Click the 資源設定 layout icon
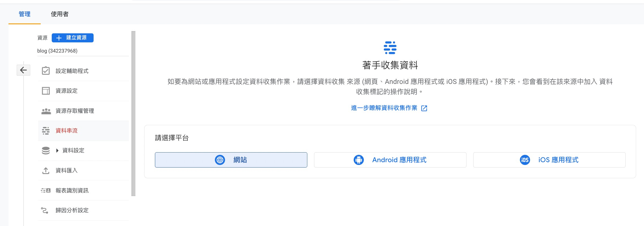 [46, 91]
